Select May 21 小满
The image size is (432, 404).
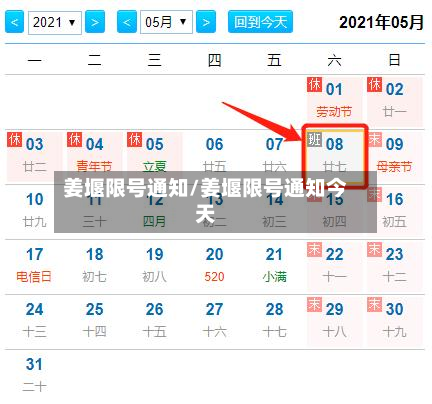coord(275,266)
